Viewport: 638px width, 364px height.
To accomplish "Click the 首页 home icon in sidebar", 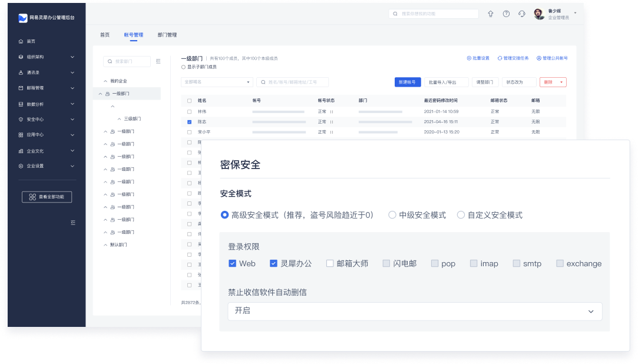I will point(21,41).
